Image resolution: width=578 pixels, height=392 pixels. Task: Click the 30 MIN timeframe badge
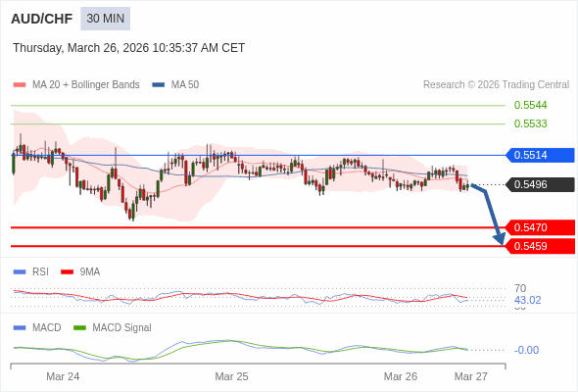[x=106, y=19]
